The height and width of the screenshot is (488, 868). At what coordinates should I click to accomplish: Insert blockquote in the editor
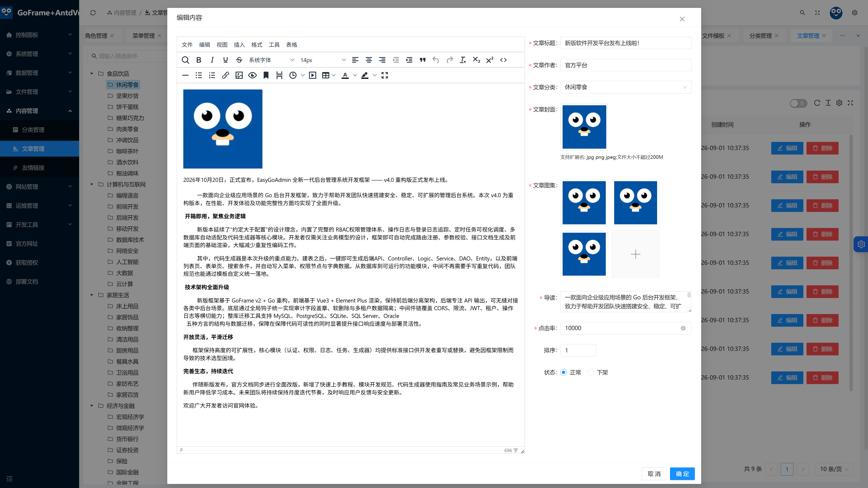[x=422, y=60]
